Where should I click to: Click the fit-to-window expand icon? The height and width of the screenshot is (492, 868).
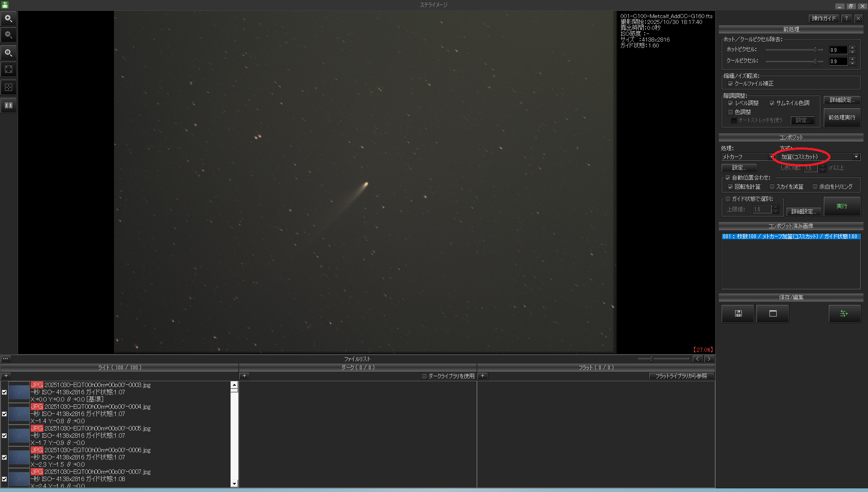[9, 70]
